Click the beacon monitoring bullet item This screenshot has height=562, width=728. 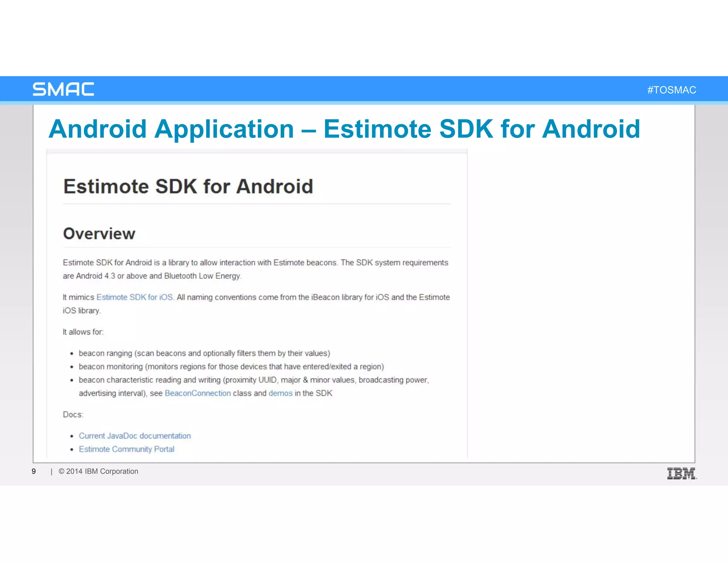click(231, 367)
